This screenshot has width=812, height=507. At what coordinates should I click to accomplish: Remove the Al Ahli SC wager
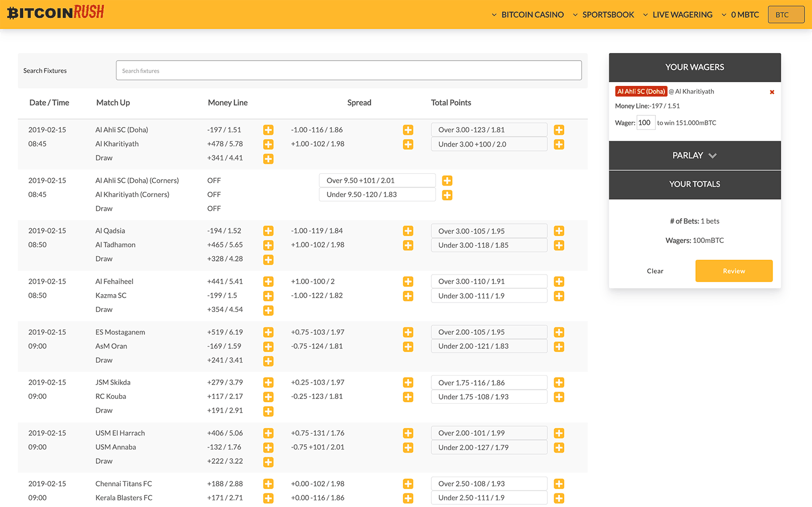pos(771,92)
